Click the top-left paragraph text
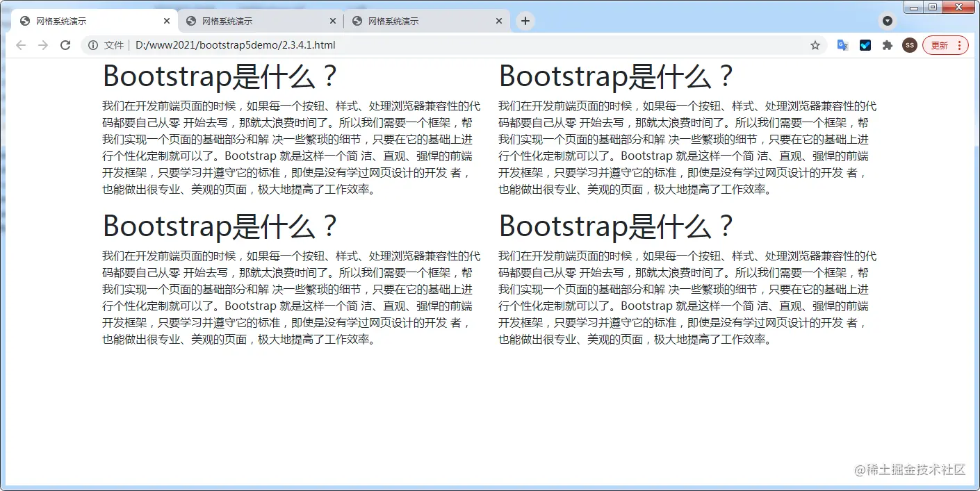This screenshot has width=980, height=491. tap(291, 148)
